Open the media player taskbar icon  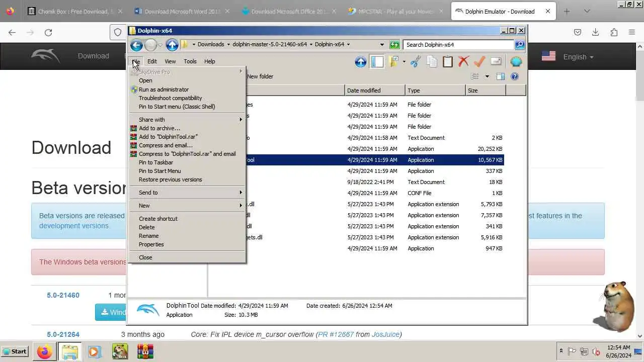point(94,351)
